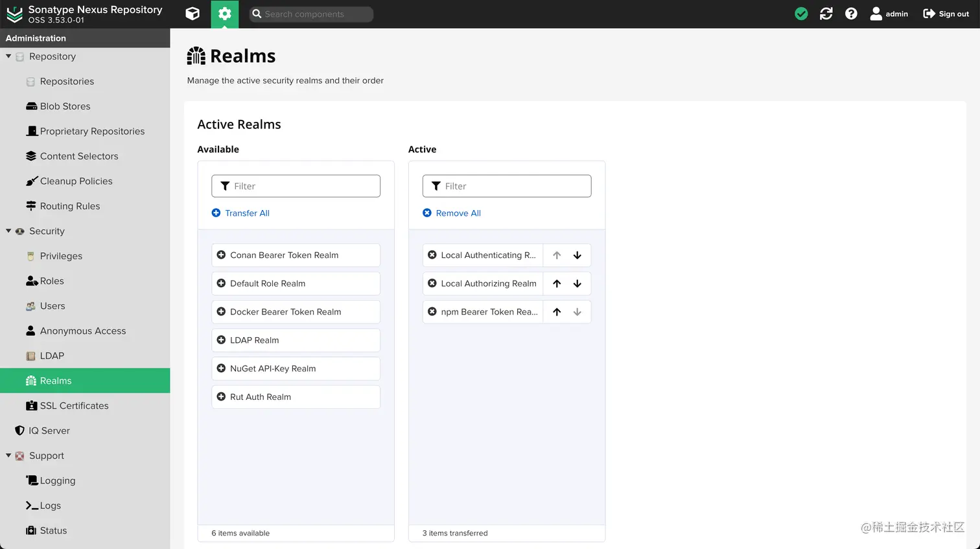
Task: Collapse the Repository tree section
Action: [8, 56]
